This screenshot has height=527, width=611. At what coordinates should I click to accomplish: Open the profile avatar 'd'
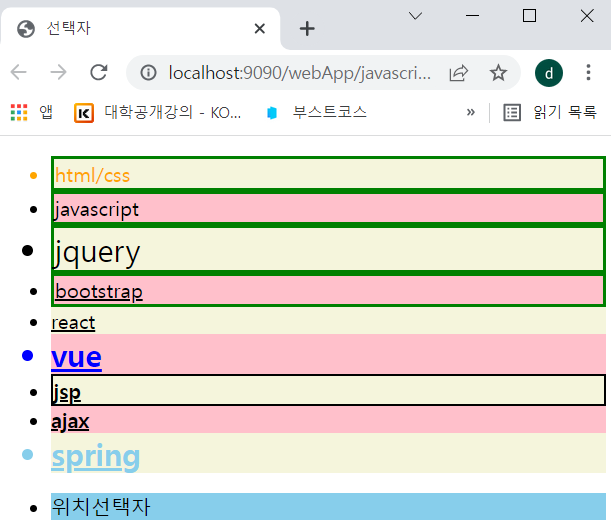549,73
